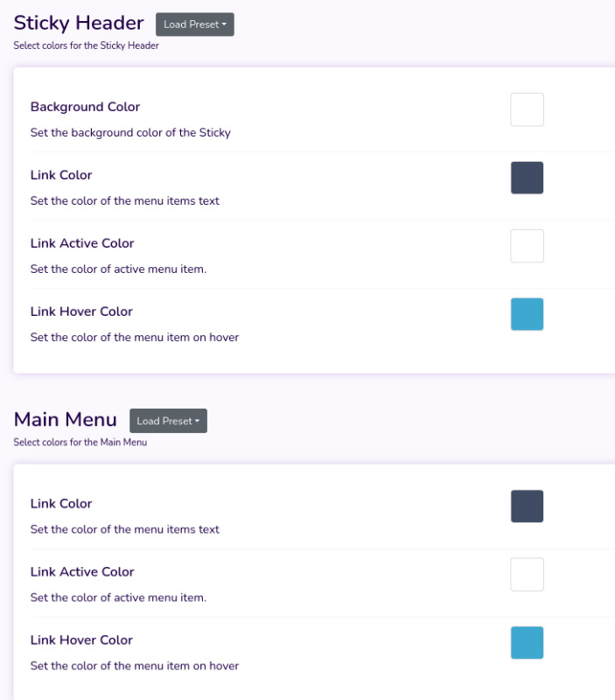Image resolution: width=615 pixels, height=700 pixels.
Task: Change the Sticky Header Link Hover Color swatch
Action: click(x=527, y=314)
